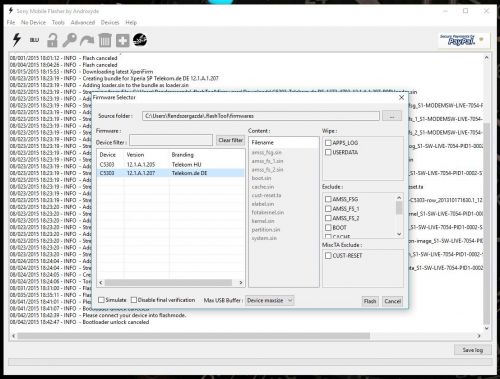
Task: Click the Version column header
Action: click(x=135, y=155)
